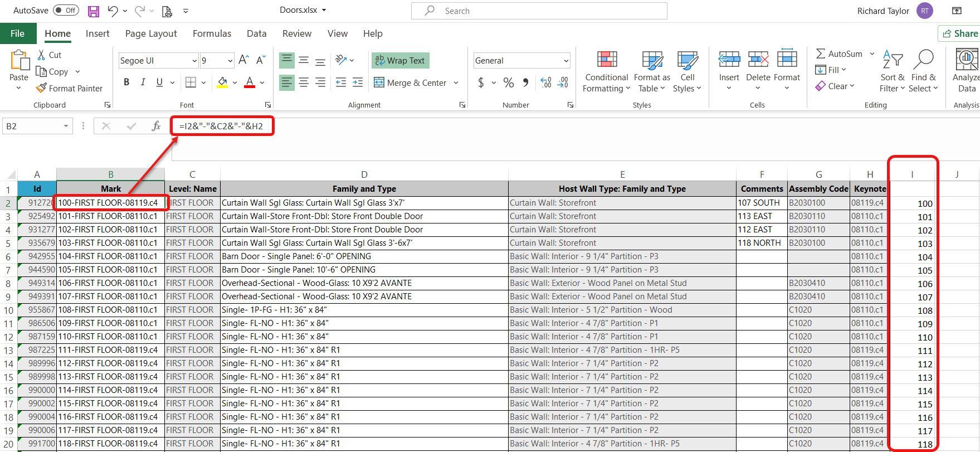Click Comma Style icon

click(x=525, y=82)
